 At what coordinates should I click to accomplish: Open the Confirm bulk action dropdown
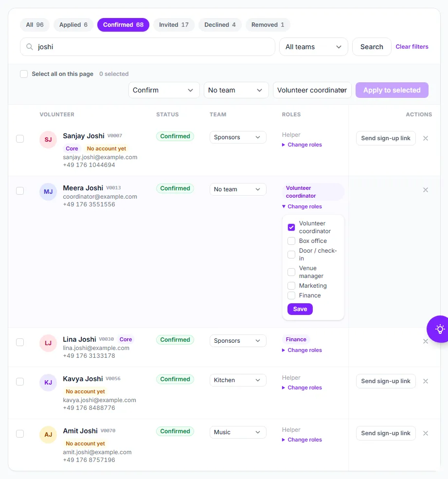tap(164, 90)
